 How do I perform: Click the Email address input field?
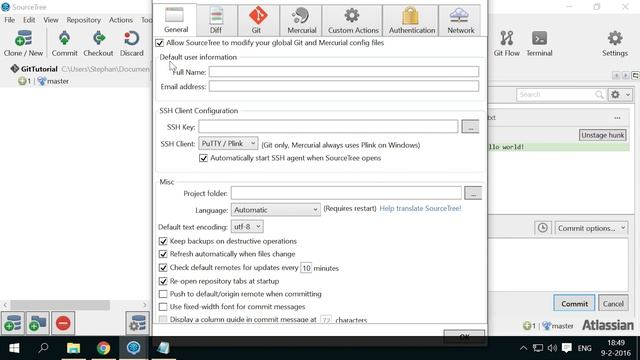tap(344, 86)
